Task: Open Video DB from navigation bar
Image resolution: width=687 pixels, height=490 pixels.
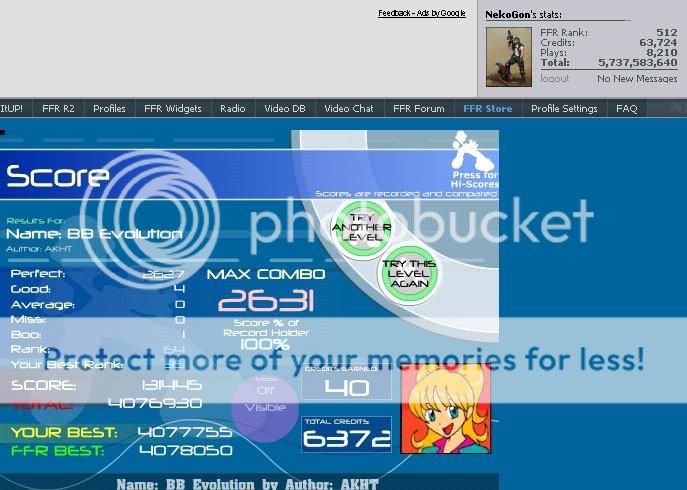Action: [x=284, y=109]
